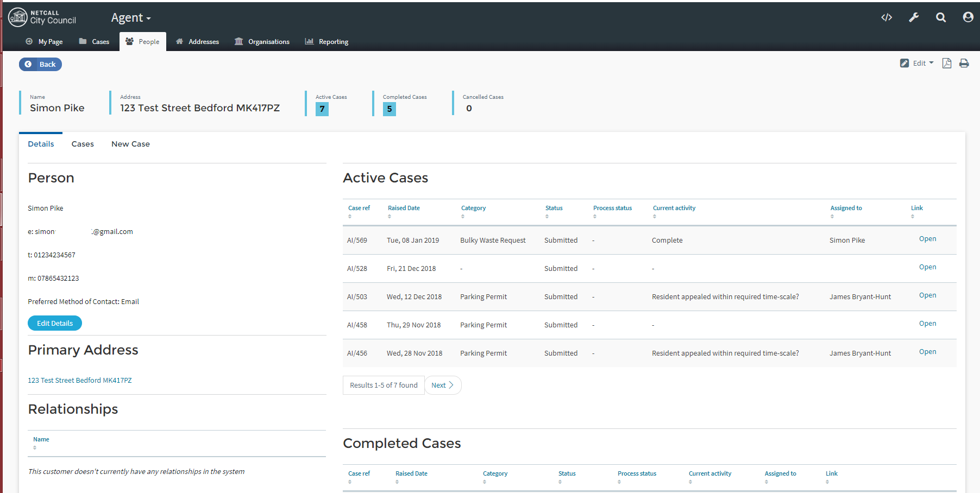
Task: Select the 'Complete' current activity cell
Action: [x=667, y=241]
